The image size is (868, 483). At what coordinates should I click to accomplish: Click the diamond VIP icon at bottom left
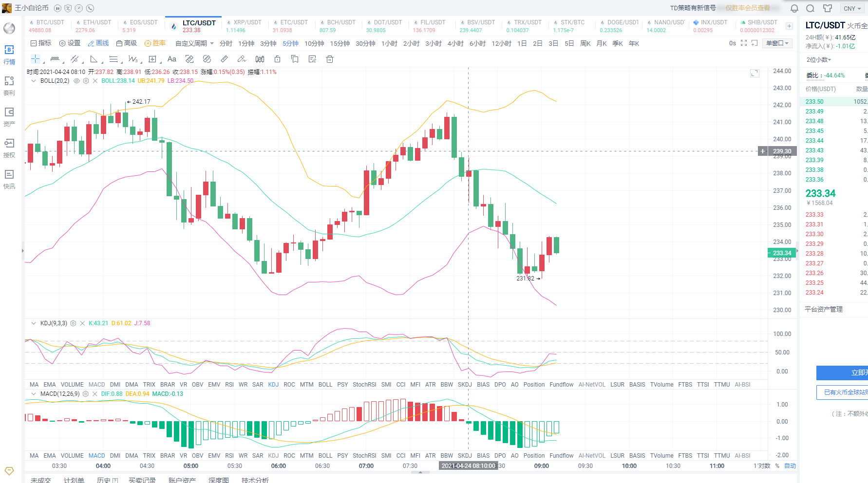pos(9,471)
